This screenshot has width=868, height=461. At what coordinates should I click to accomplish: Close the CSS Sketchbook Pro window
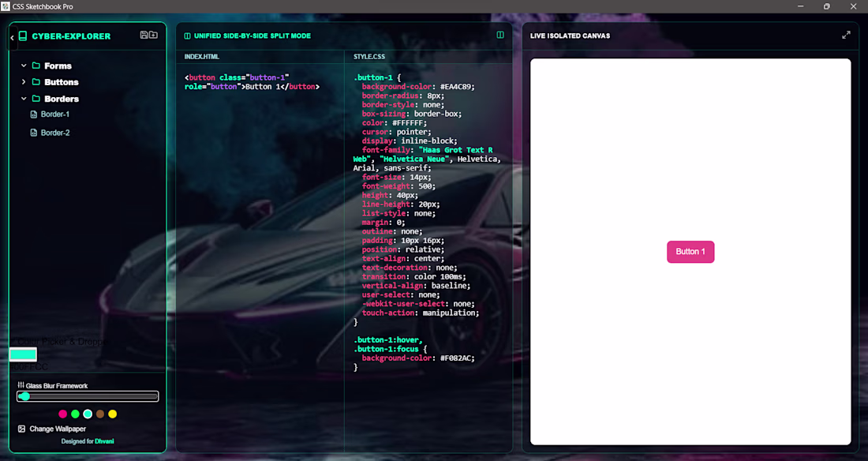pyautogui.click(x=853, y=6)
